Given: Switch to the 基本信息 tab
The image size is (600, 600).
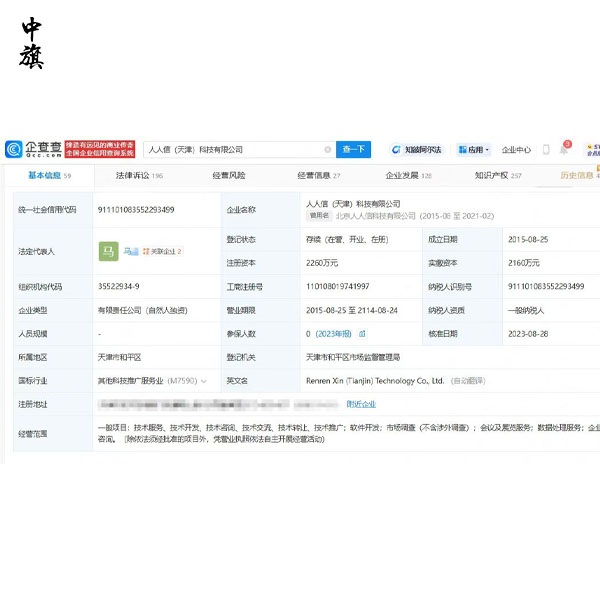Looking at the screenshot, I should click(49, 175).
